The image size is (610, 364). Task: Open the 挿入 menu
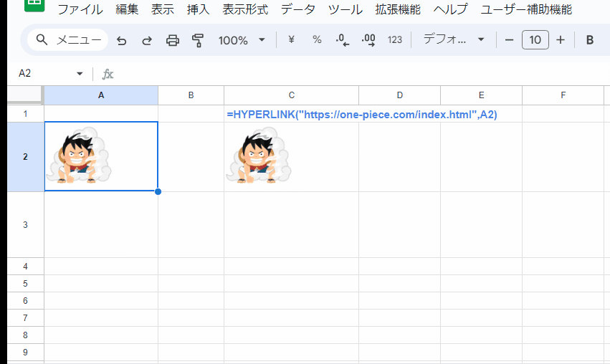point(198,9)
